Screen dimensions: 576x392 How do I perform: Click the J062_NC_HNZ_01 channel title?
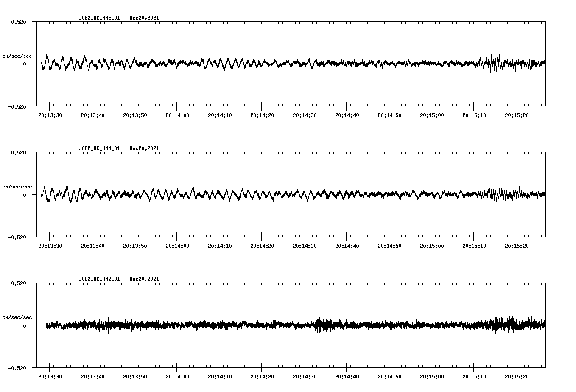(x=99, y=279)
